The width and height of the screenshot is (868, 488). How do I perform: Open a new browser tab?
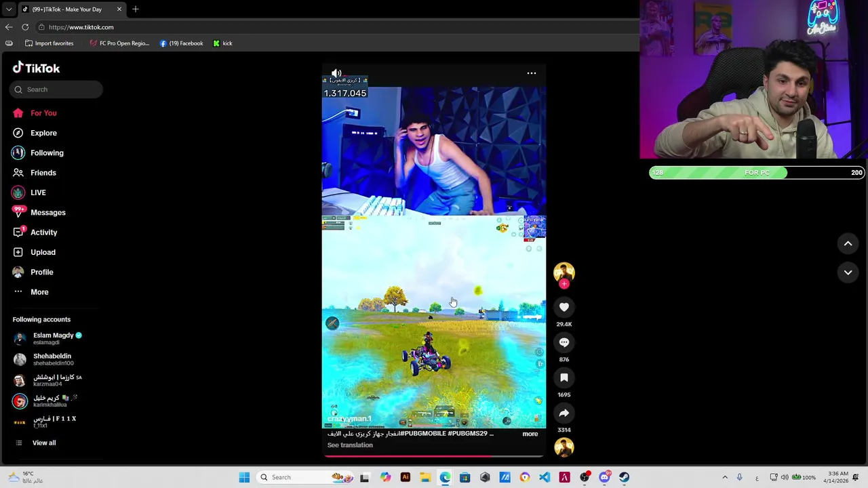tap(135, 9)
